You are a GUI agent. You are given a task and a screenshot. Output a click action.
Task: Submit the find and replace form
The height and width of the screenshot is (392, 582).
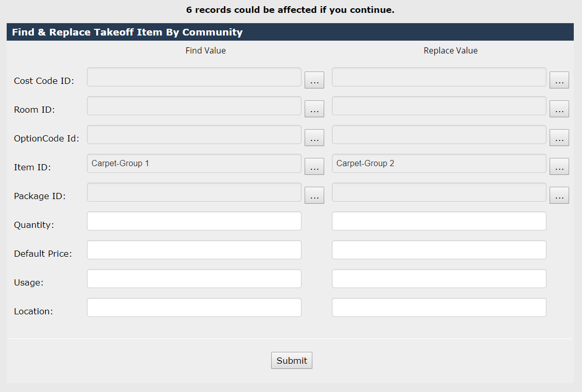pyautogui.click(x=292, y=361)
